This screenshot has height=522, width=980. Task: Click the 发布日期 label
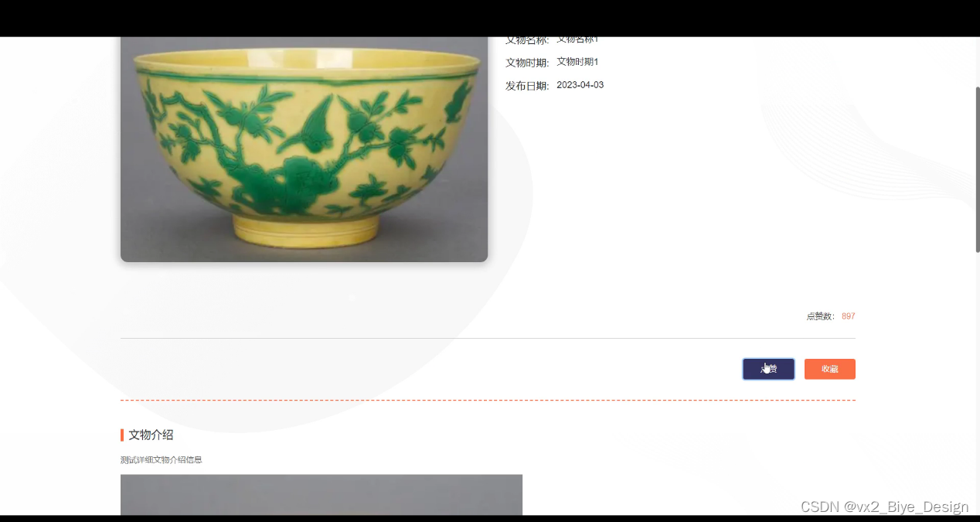(526, 86)
